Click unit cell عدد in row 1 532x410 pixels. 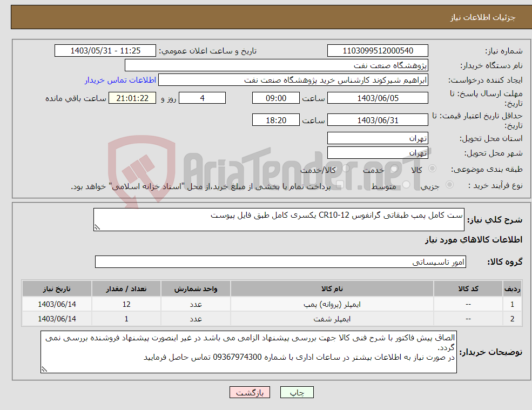pos(196,305)
